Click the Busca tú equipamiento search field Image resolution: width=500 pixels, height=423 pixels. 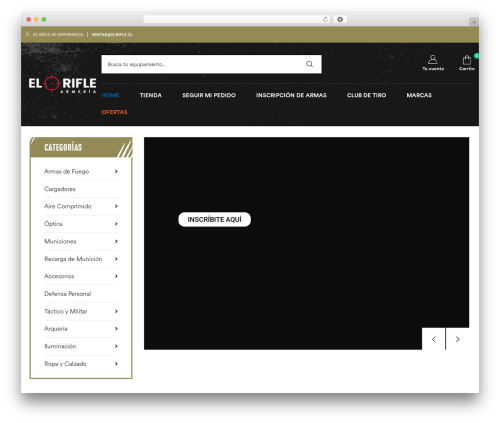(211, 64)
